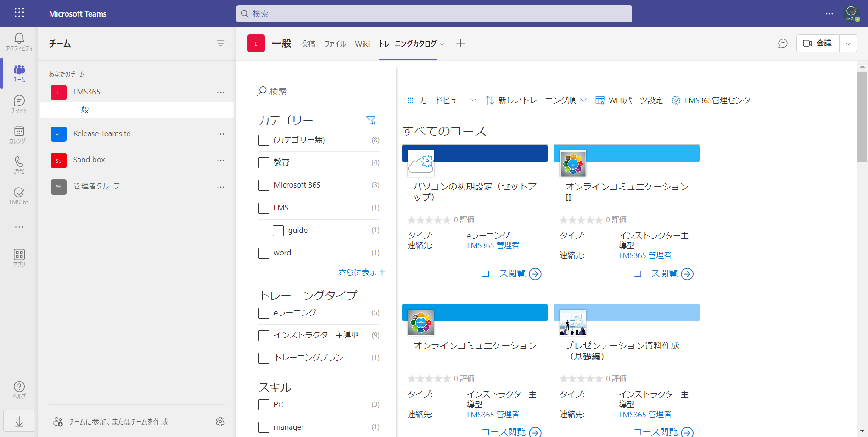
Task: Open settings ellipsis in title bar
Action: pos(829,13)
